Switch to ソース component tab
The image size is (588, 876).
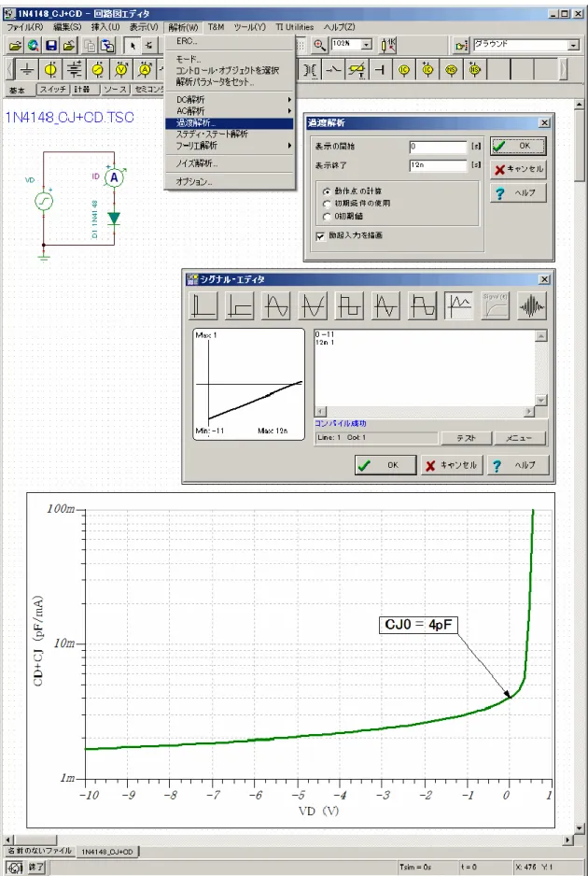116,90
